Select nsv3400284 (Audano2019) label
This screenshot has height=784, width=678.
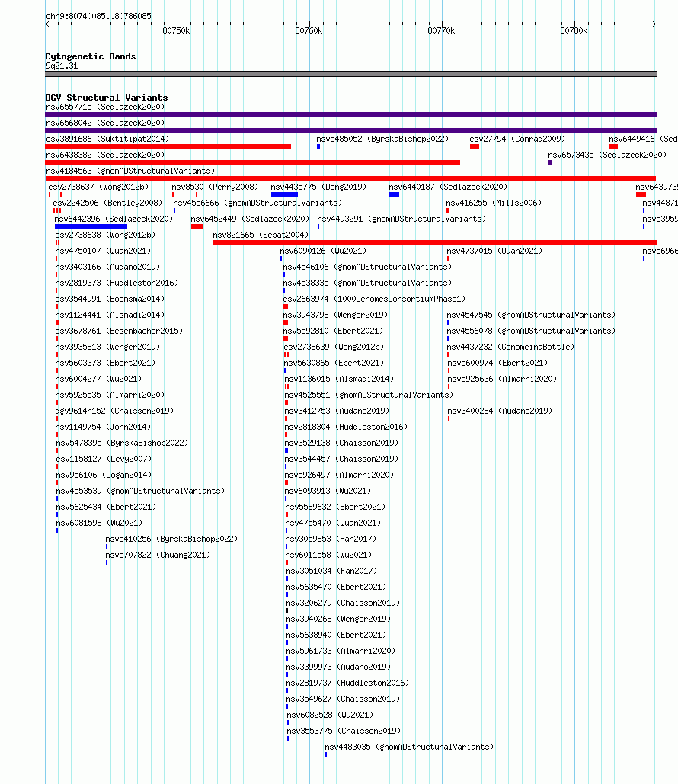point(500,411)
